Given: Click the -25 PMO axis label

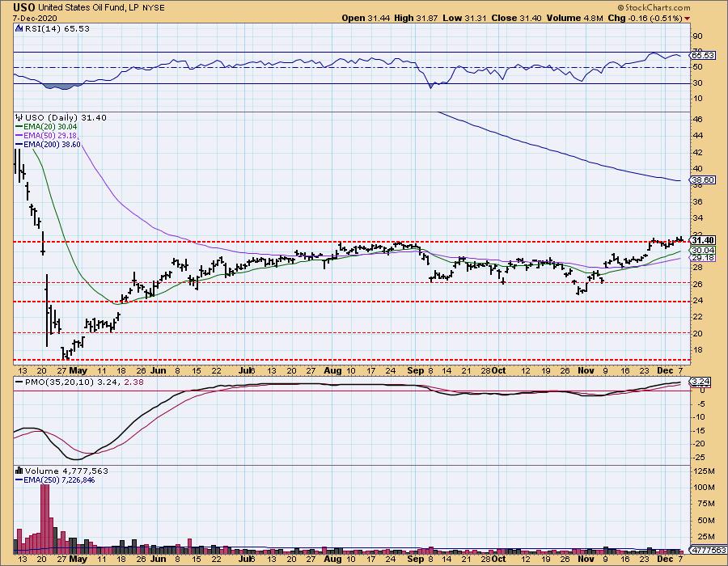Looking at the screenshot, I should coord(698,458).
